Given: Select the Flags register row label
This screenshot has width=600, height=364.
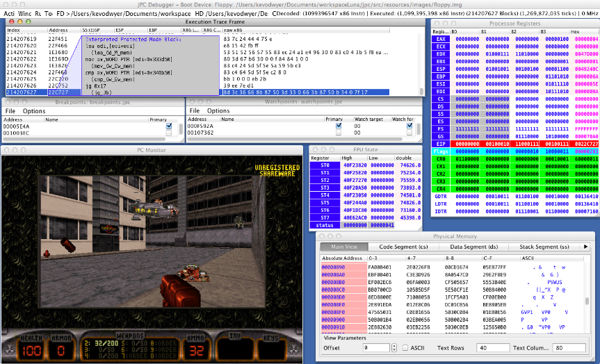Looking at the screenshot, I should tap(440, 151).
